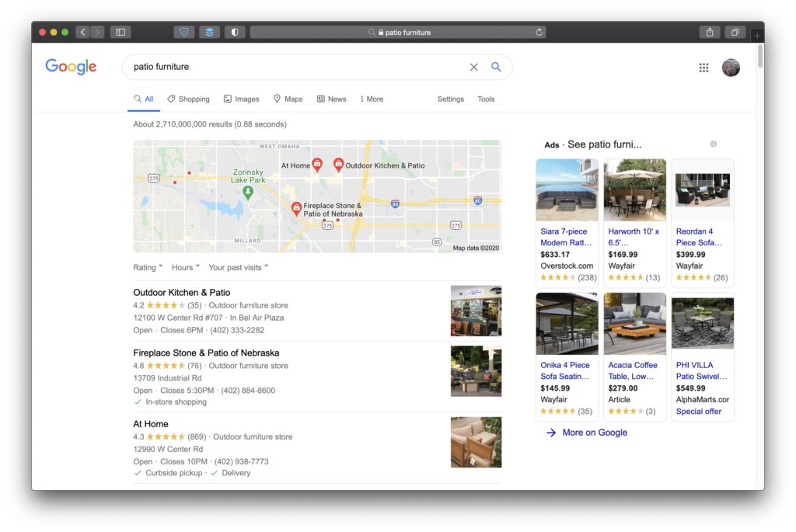796x532 pixels.
Task: Open PHI VILLA swivel chairs product image
Action: pos(703,324)
